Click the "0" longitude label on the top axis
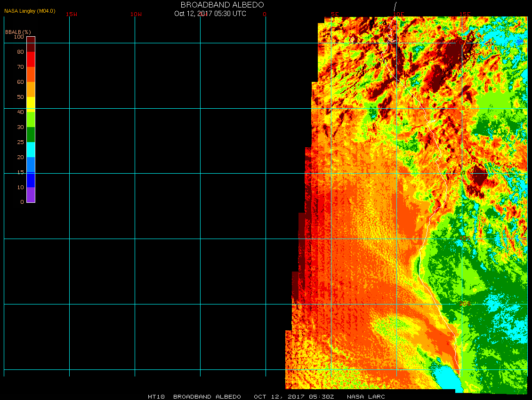532x400 pixels. 265,14
